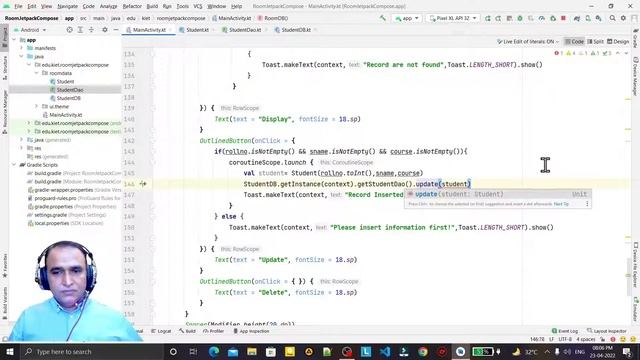
Task: Click the 4 spaces indent setting
Action: (x=586, y=339)
